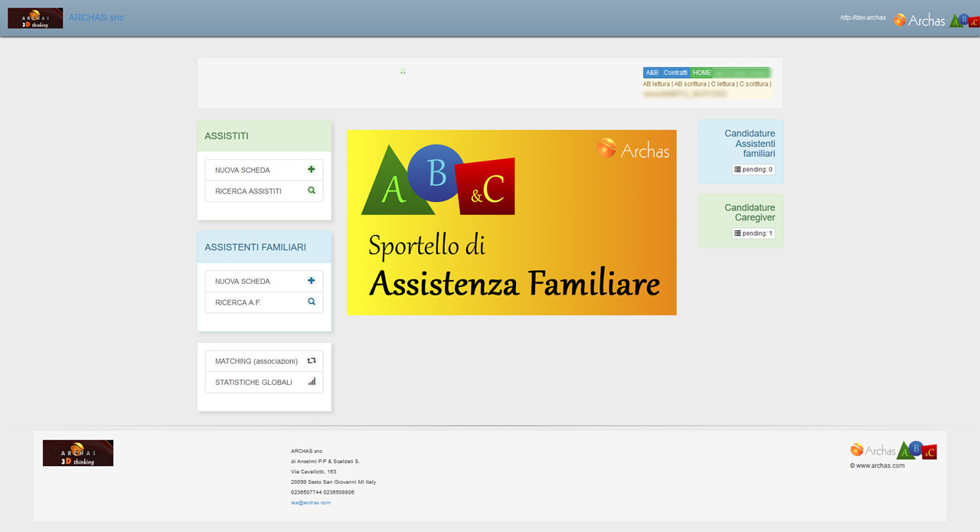Click the green magnifier beside Ricerca Assistiti

[x=312, y=191]
